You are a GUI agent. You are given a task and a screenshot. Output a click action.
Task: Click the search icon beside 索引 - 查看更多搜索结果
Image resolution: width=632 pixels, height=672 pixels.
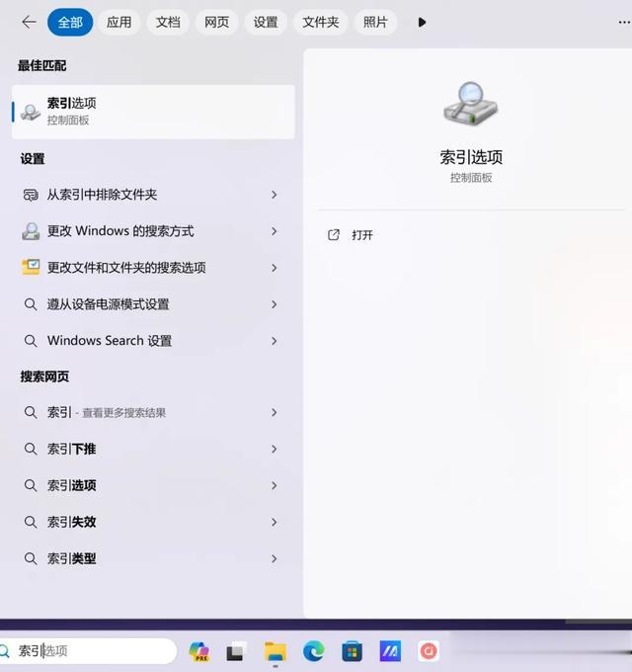(x=31, y=412)
